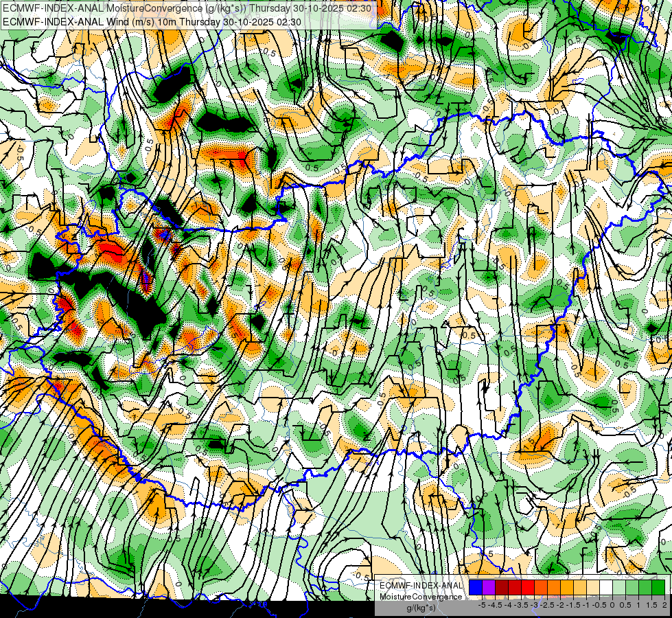The height and width of the screenshot is (618, 672).
Task: Pick the dark maroon legend swatch above -4.5
Action: coord(502,587)
